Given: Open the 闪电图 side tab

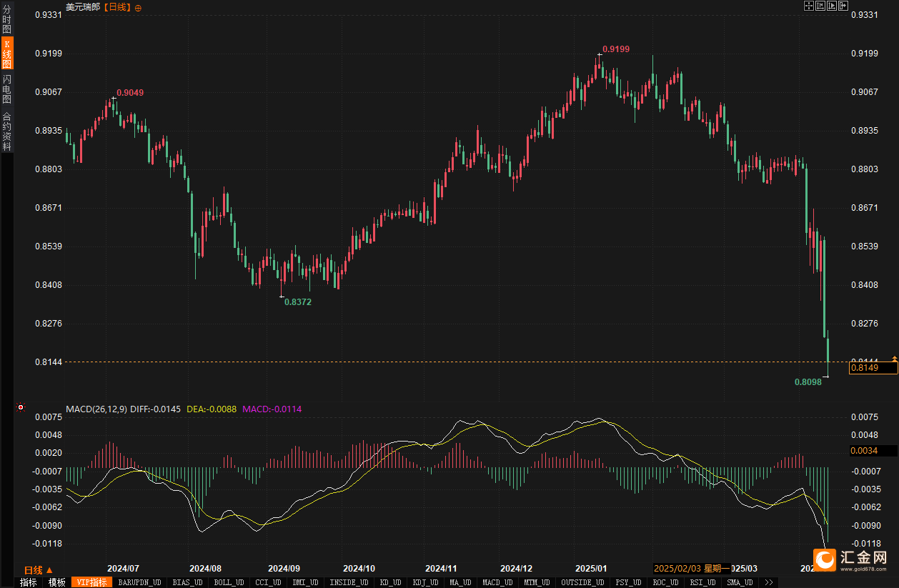Looking at the screenshot, I should (x=7, y=89).
